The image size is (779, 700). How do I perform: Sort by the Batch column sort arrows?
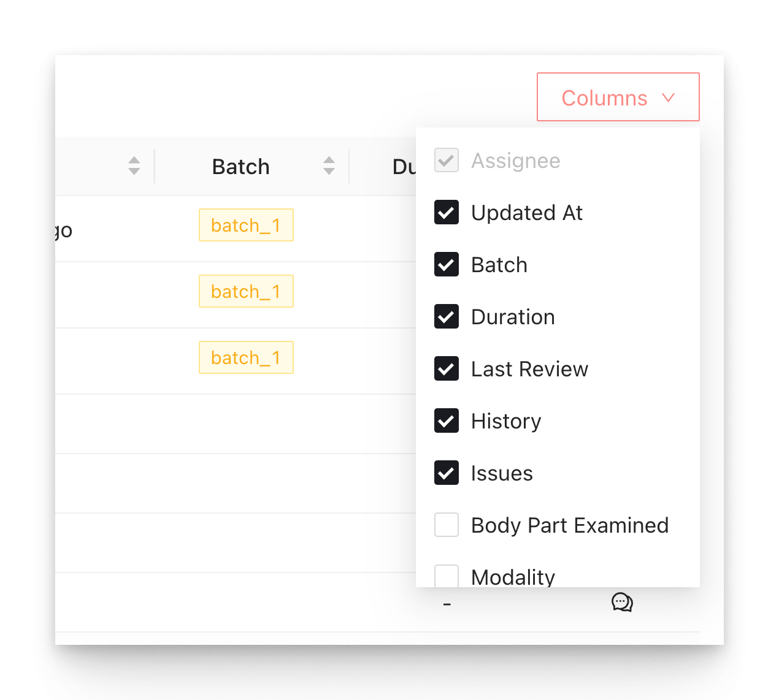click(x=329, y=165)
